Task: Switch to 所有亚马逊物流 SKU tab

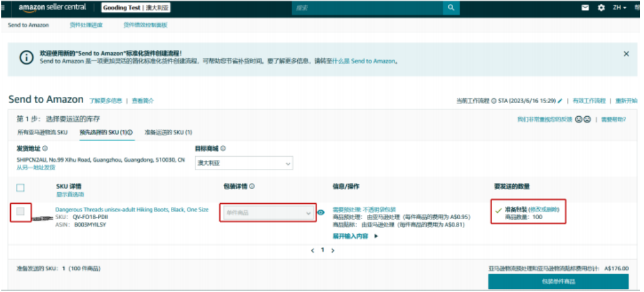Action: (43, 133)
